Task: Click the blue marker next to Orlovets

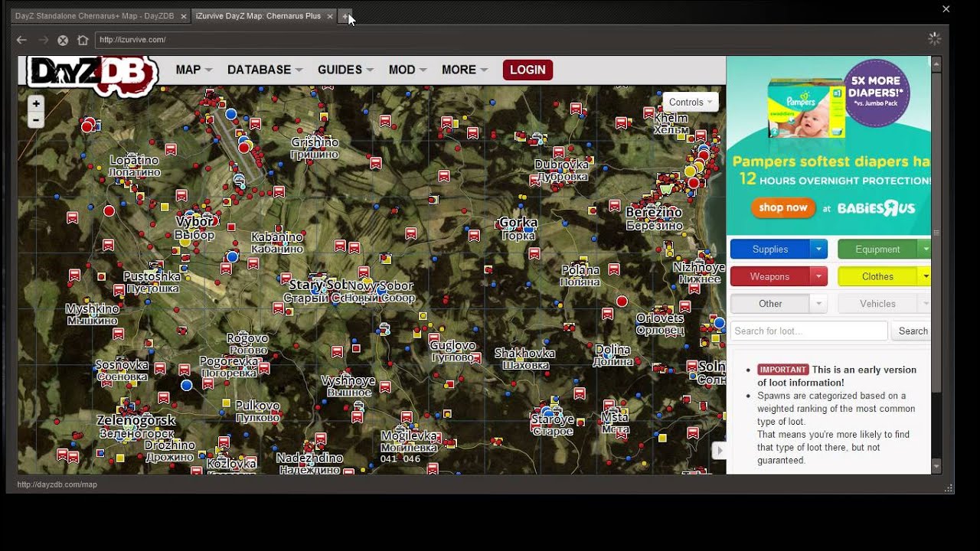Action: 720,323
